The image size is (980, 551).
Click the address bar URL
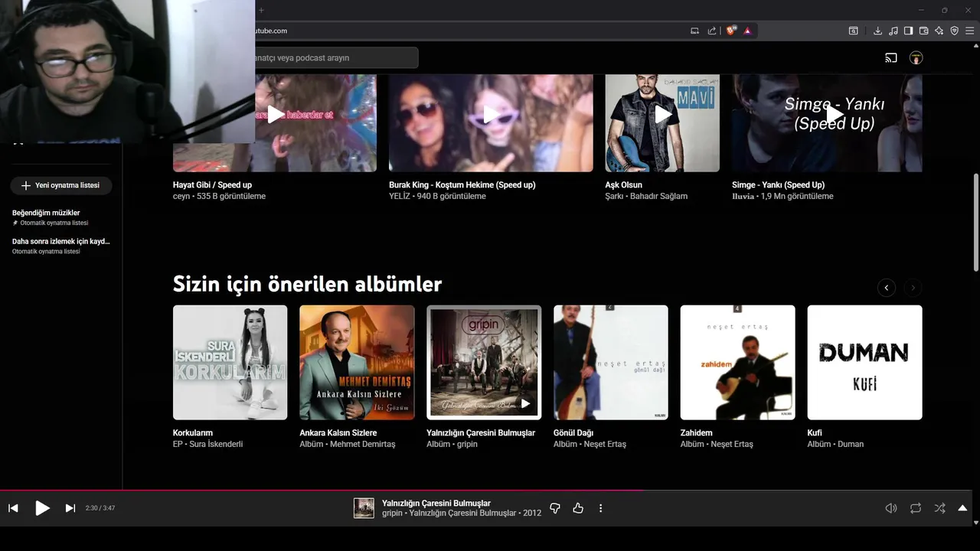click(271, 31)
